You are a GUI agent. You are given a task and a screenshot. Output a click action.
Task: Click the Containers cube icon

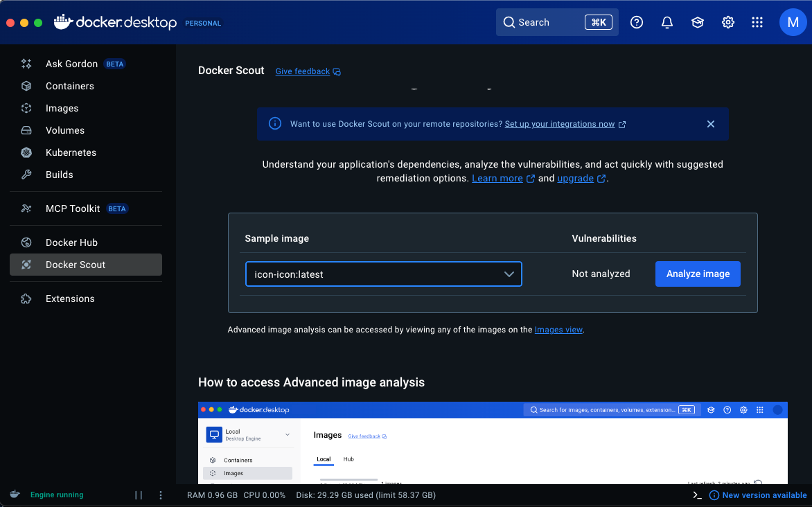tap(26, 86)
